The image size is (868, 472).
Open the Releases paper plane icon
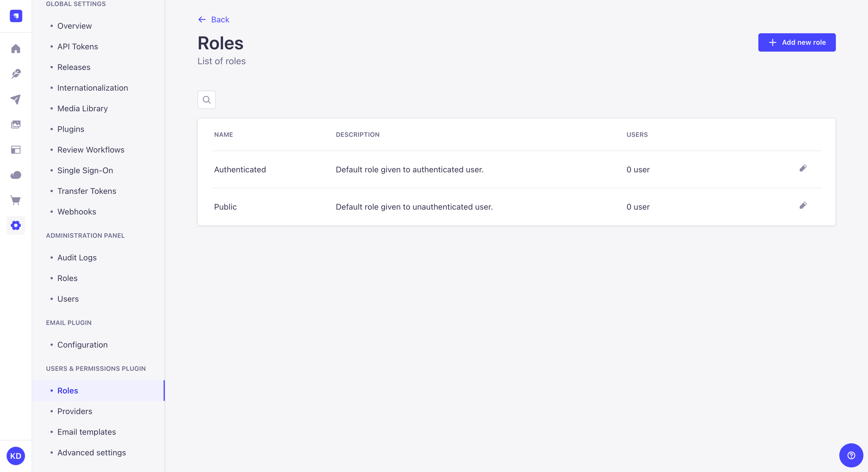tap(15, 99)
